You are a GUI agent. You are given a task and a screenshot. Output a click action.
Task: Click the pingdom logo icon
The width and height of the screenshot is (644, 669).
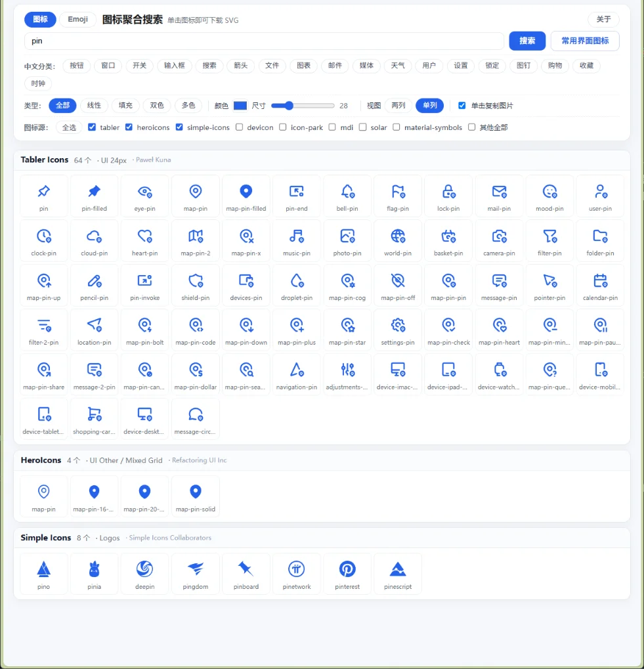[x=196, y=574]
